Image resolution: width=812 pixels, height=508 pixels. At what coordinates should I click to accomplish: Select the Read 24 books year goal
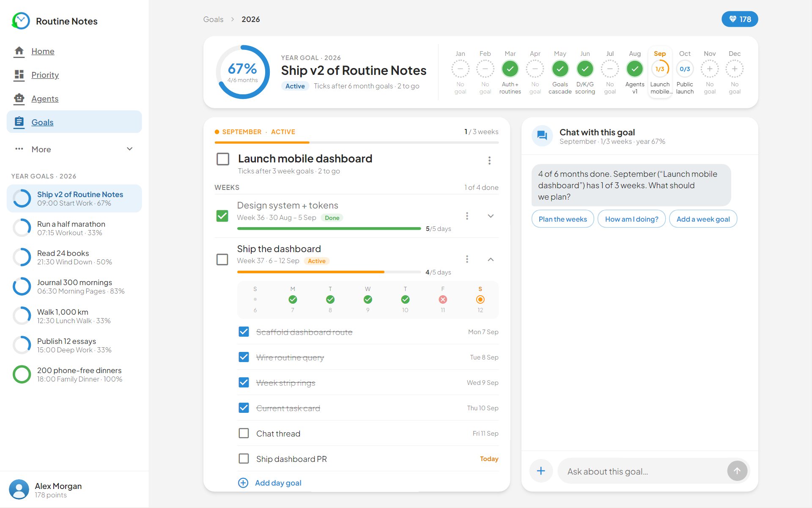coord(74,257)
